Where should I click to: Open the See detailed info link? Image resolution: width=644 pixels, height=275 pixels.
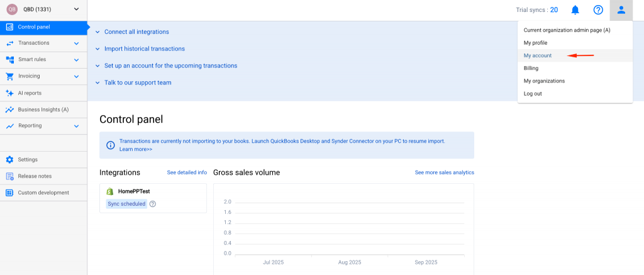[x=187, y=172]
